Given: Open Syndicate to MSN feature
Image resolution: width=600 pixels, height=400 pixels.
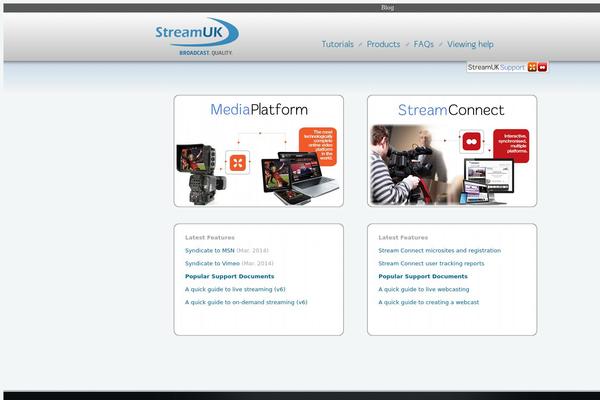Looking at the screenshot, I should (209, 250).
